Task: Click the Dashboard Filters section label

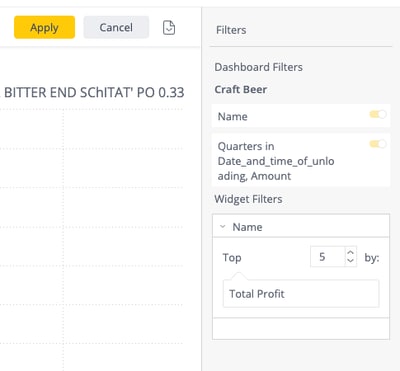Action: click(258, 67)
